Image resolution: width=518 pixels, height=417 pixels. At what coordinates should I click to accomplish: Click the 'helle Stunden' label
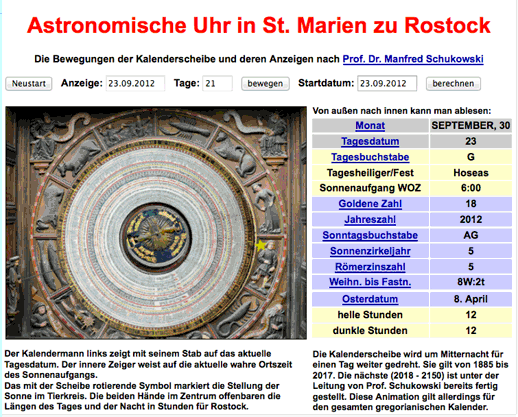(x=370, y=314)
